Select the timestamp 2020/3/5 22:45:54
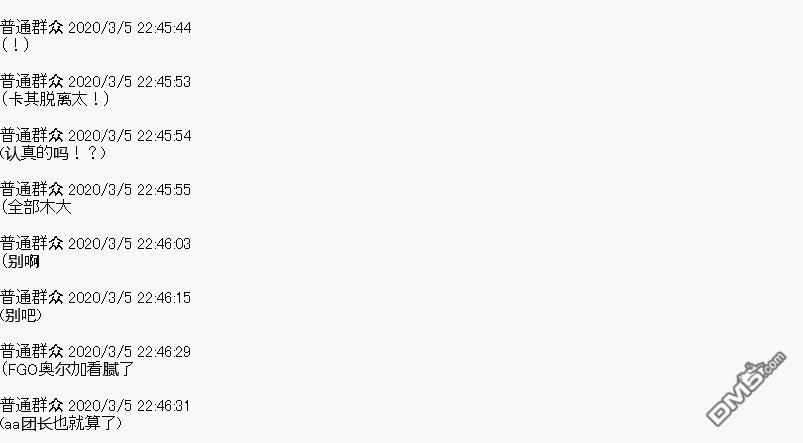803x443 pixels. [130, 136]
